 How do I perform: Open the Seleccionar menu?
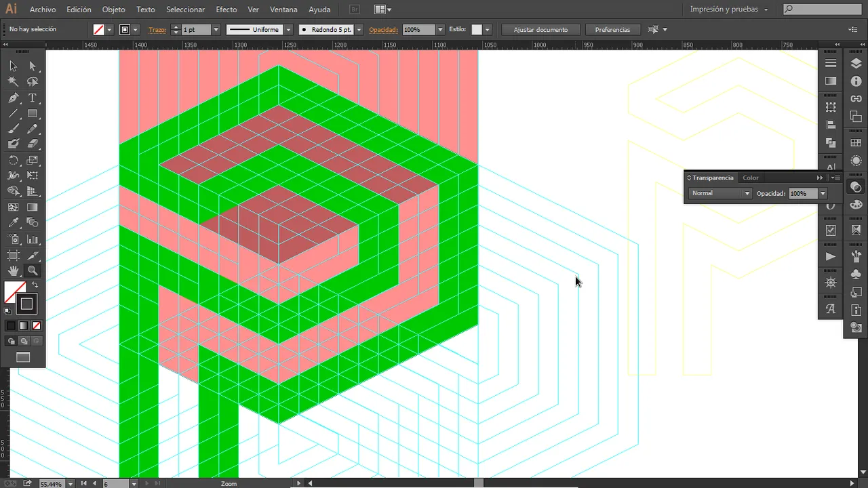coord(185,9)
